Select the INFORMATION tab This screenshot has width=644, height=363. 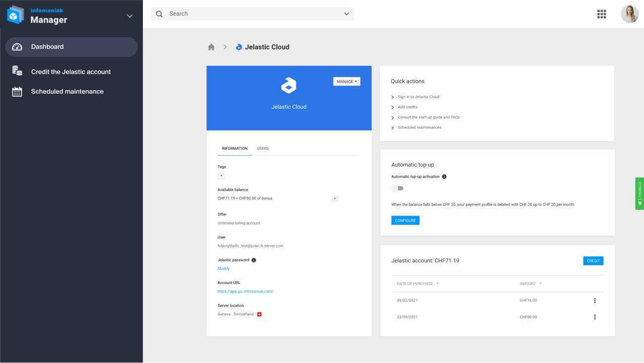point(234,148)
